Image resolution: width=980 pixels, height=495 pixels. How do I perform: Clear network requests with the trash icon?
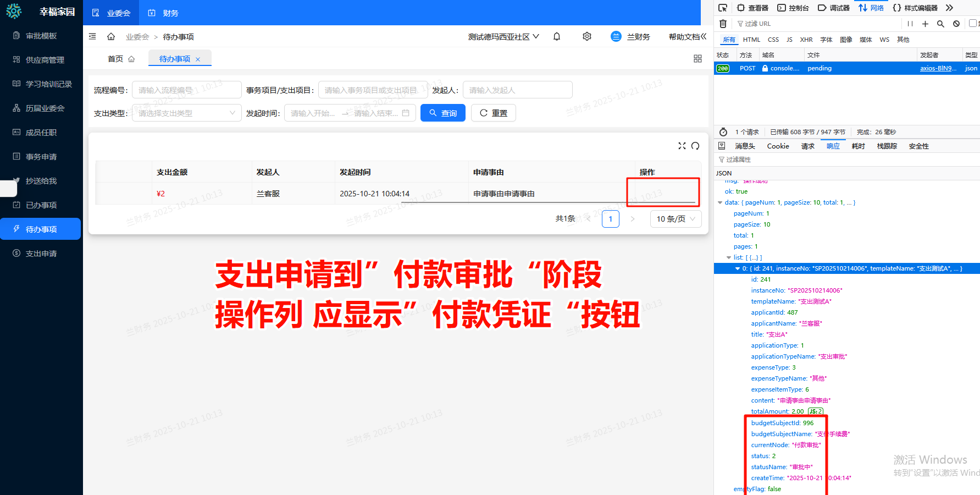(x=723, y=24)
